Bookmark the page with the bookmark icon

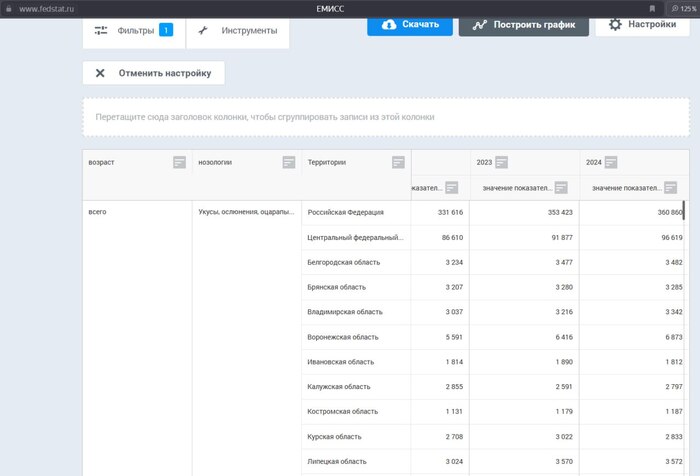click(x=653, y=8)
